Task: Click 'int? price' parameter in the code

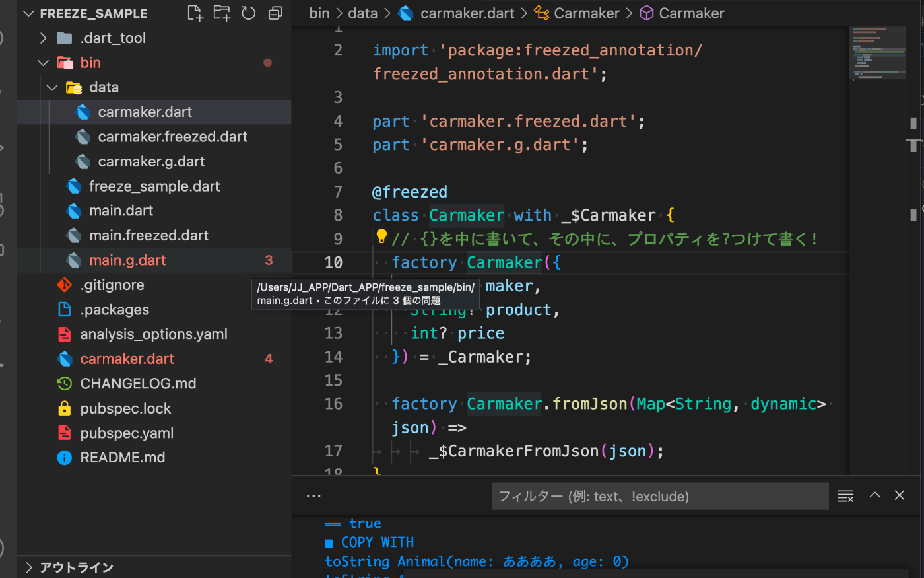Action: [457, 334]
